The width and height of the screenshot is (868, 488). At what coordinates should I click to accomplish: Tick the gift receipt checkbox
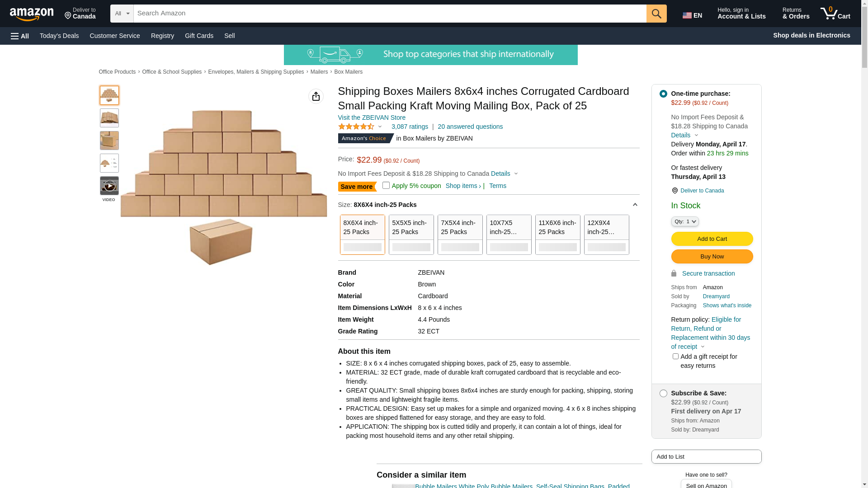[x=675, y=357]
